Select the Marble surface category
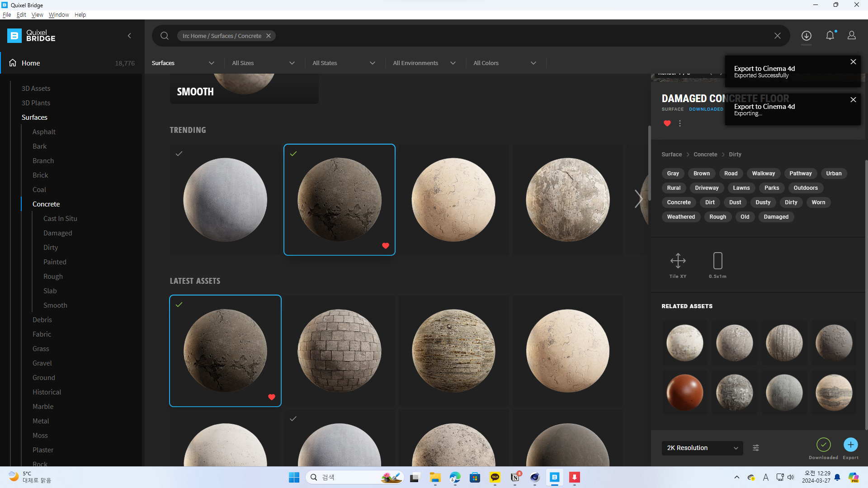The image size is (868, 488). 43,407
